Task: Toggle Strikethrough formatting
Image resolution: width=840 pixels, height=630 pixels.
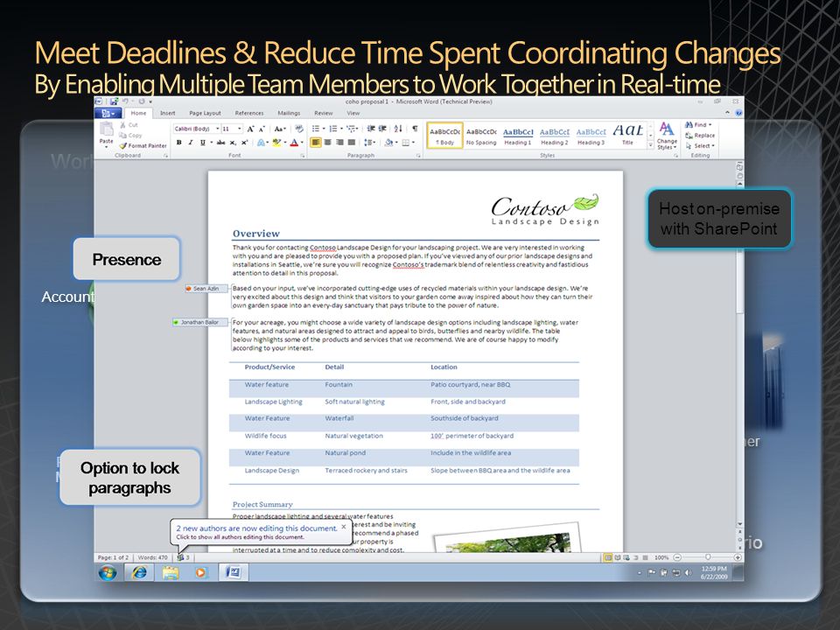Action: 220,143
